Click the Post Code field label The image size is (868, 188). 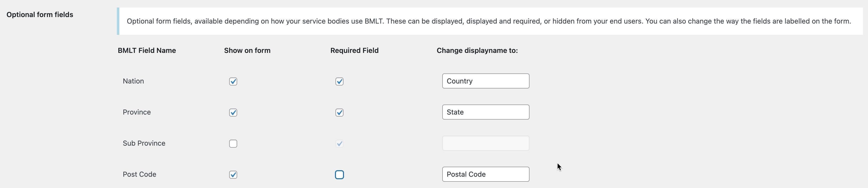(x=139, y=174)
